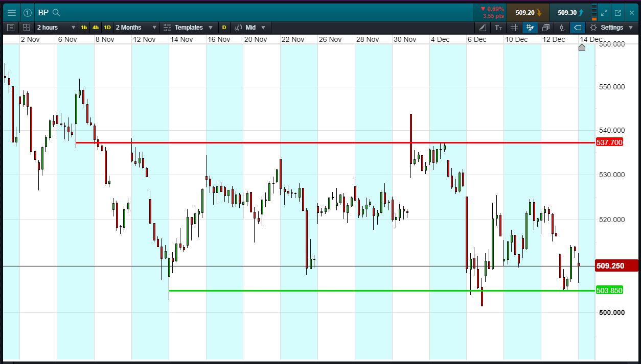Toggle the chart gridlines icon
This screenshot has height=364, width=641.
click(514, 28)
